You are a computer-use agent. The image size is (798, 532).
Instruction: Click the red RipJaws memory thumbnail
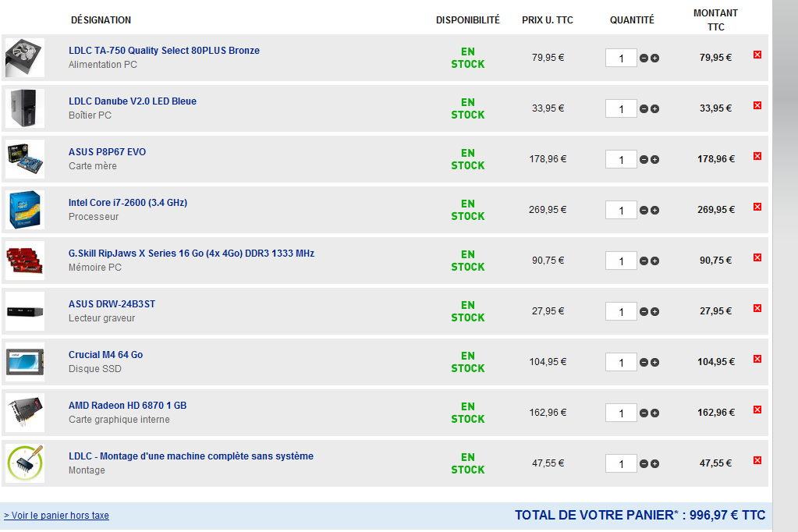tap(25, 260)
